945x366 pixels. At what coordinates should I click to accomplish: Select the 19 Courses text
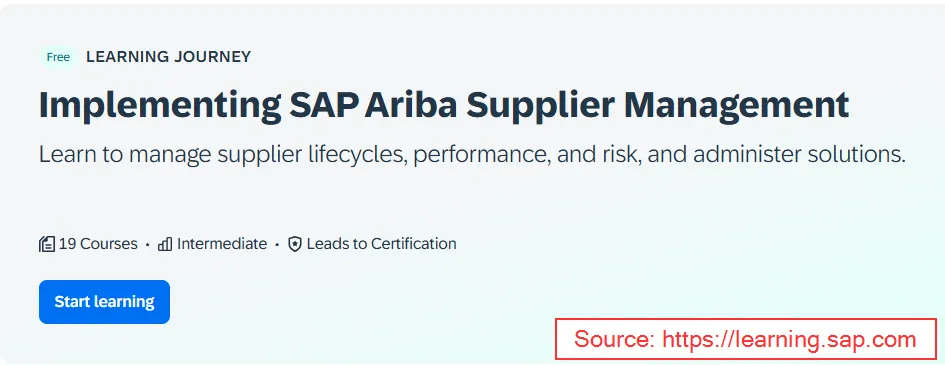click(x=98, y=244)
